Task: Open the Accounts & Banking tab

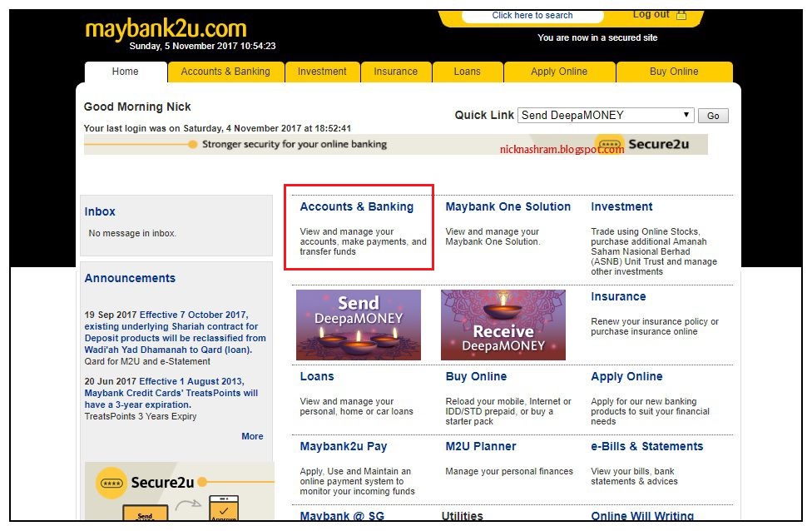Action: [x=225, y=72]
